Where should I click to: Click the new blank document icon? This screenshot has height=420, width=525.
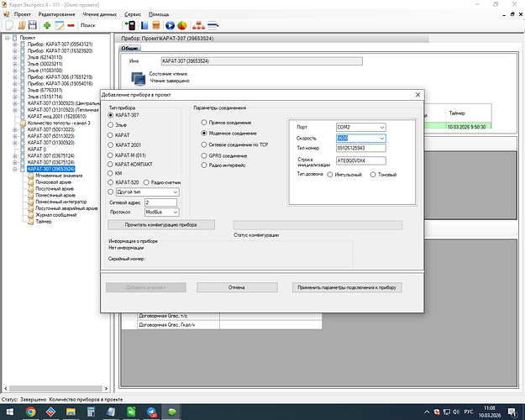[x=8, y=26]
